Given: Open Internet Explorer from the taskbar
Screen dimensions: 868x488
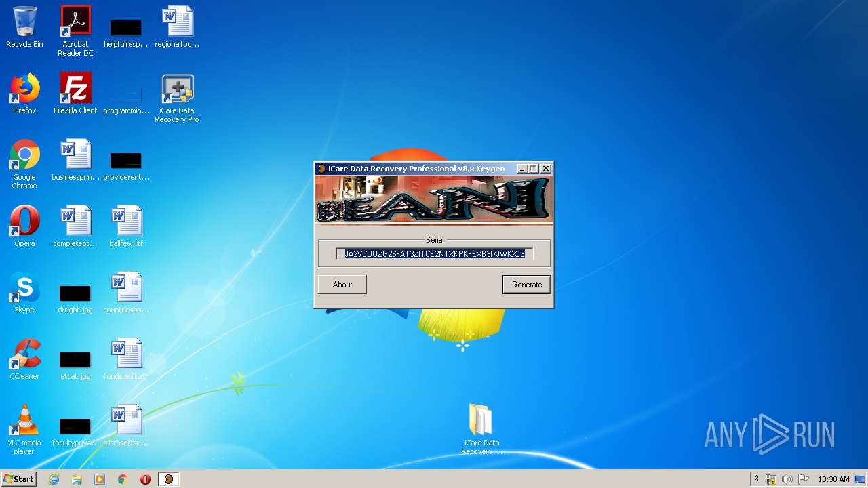Looking at the screenshot, I should (x=54, y=479).
